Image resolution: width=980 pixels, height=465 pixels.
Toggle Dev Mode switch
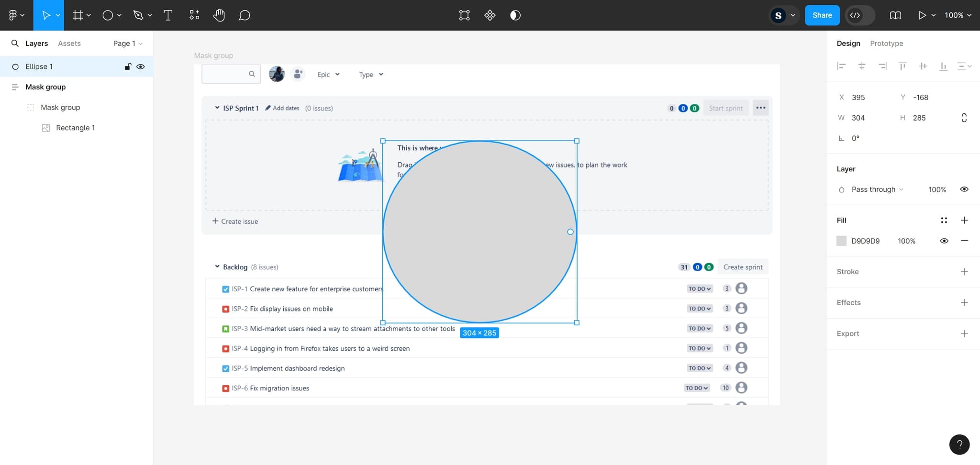pyautogui.click(x=860, y=15)
